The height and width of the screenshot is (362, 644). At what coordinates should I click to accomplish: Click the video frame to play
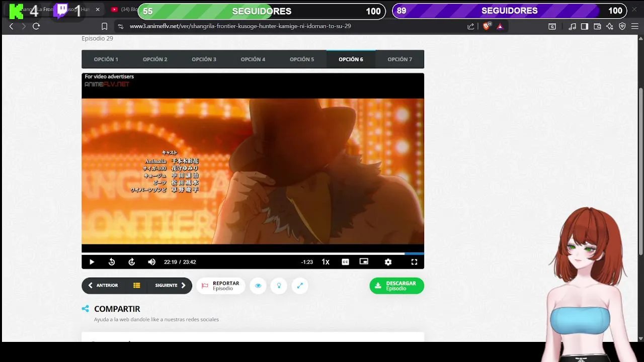tap(253, 171)
